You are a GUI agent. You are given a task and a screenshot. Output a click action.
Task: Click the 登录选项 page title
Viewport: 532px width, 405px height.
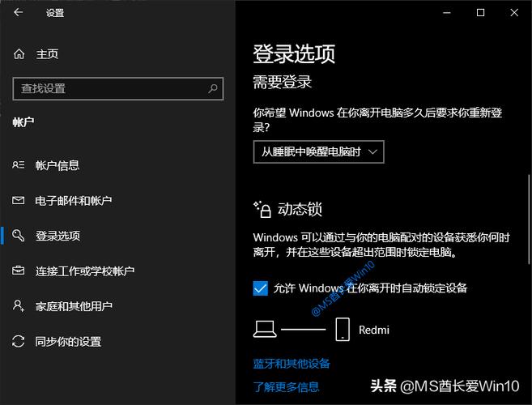pyautogui.click(x=294, y=53)
